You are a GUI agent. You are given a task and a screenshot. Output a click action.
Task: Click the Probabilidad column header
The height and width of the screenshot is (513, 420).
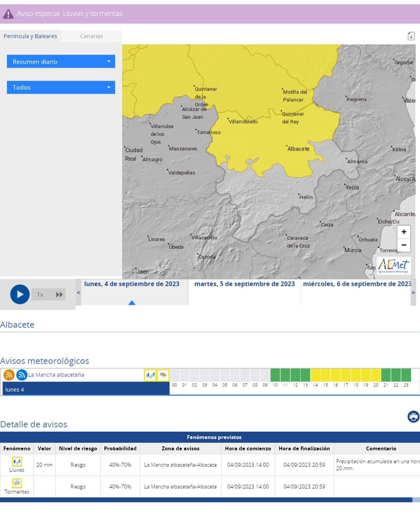tap(120, 448)
